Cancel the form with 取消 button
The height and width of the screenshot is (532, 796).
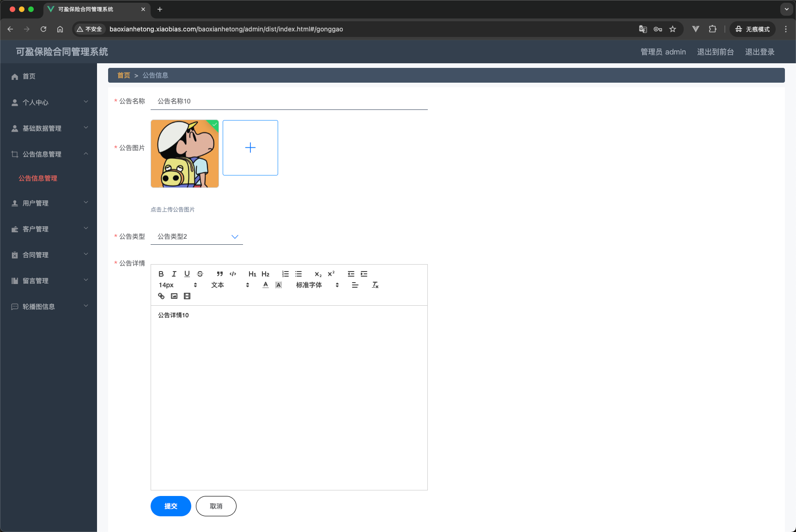click(x=216, y=506)
